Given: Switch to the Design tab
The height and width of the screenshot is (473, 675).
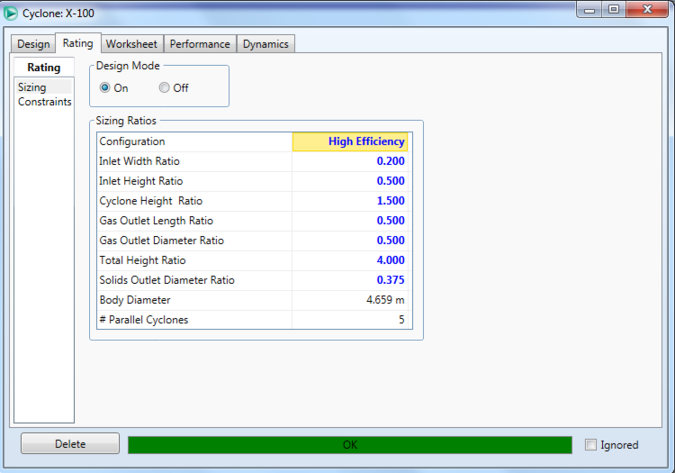Looking at the screenshot, I should (33, 44).
